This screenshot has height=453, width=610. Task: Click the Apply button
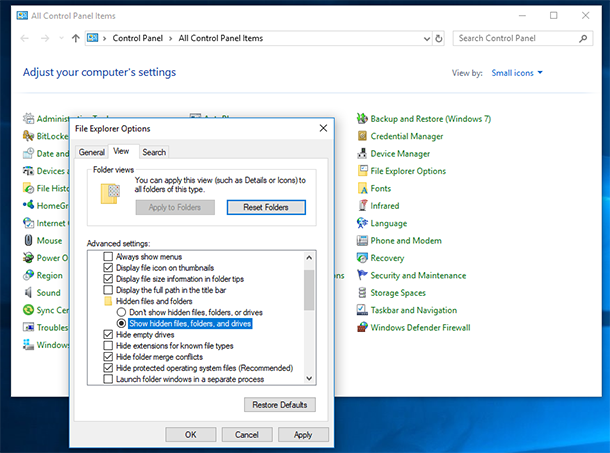click(303, 435)
